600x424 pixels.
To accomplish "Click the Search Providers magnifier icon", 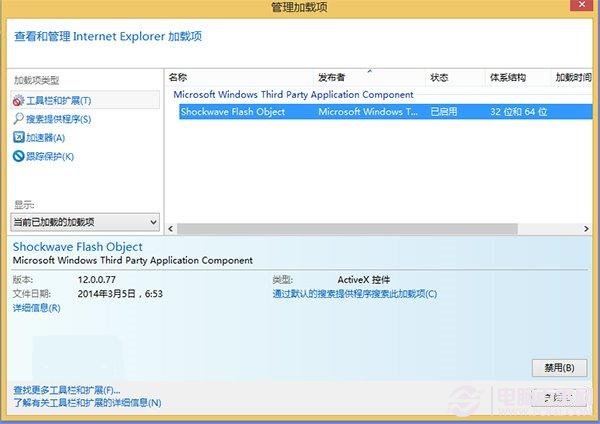I will point(19,119).
